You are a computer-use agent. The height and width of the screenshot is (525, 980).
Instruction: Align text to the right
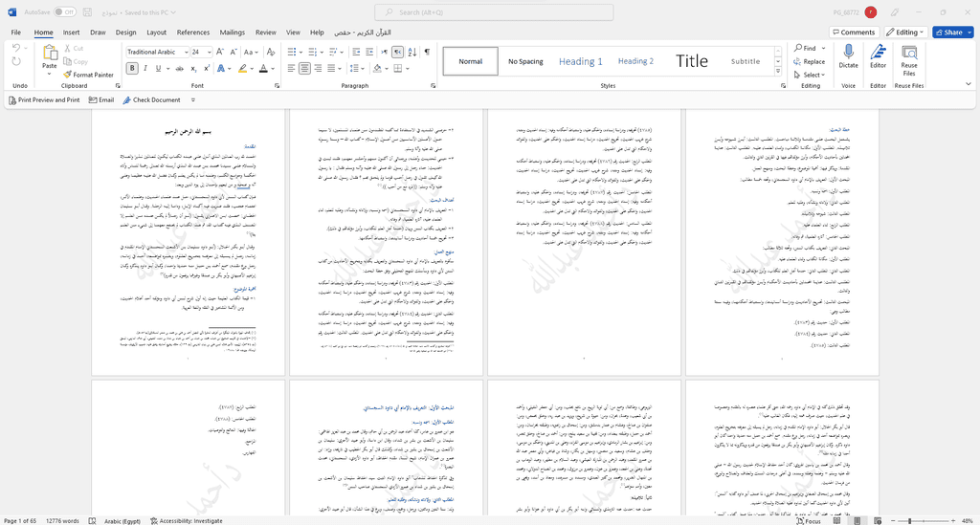318,69
